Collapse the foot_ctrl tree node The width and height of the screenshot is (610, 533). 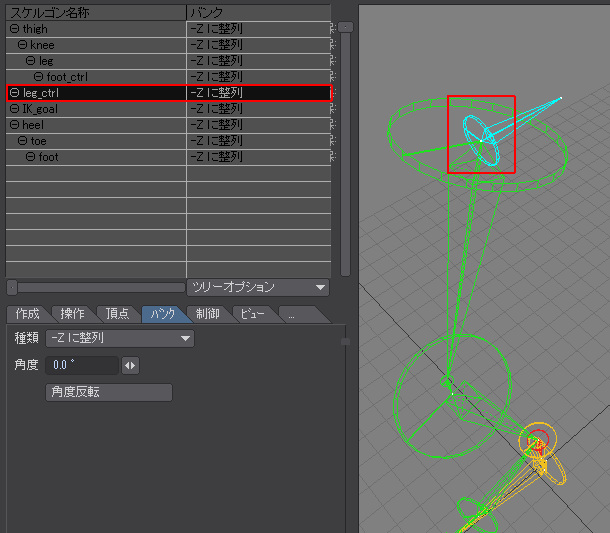(38, 77)
